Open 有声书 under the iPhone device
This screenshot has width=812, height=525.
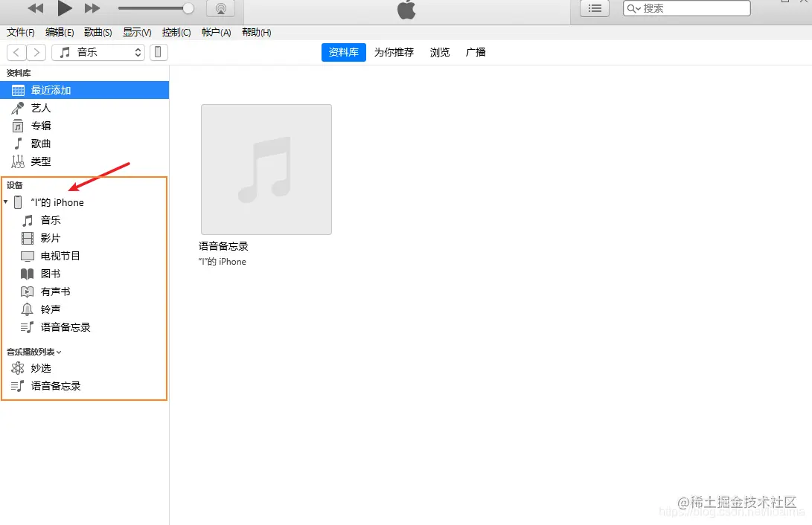(84, 292)
